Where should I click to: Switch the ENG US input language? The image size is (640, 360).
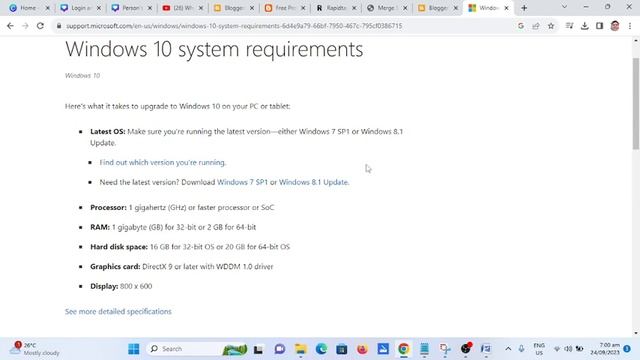539,349
